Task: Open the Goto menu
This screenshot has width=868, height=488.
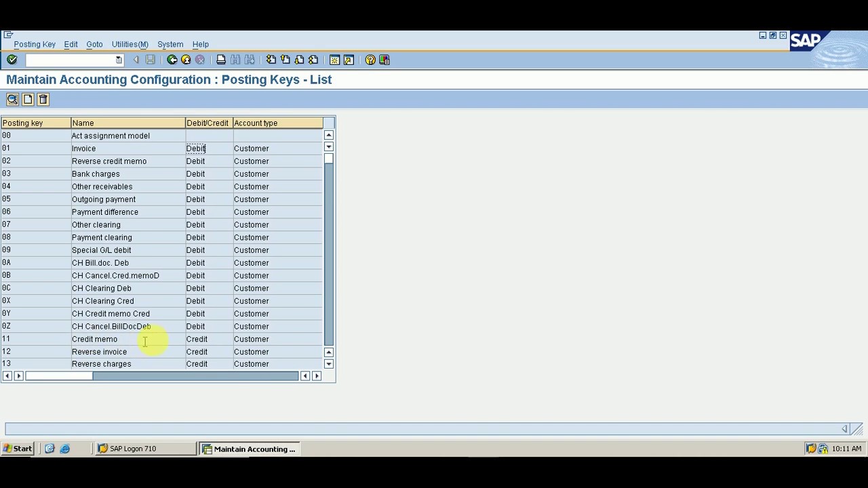Action: 94,44
